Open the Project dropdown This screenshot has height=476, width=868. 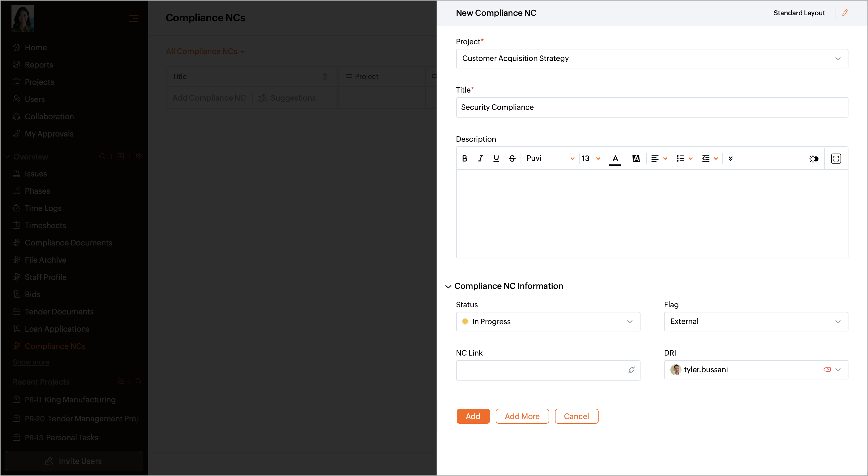(652, 59)
